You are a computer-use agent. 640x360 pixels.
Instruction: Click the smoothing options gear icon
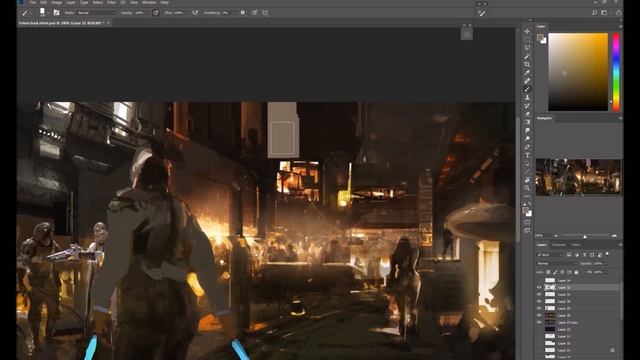(243, 13)
